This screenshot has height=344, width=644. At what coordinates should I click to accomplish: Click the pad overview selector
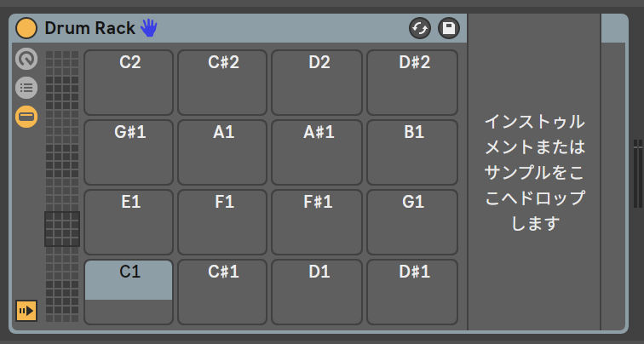[62, 229]
